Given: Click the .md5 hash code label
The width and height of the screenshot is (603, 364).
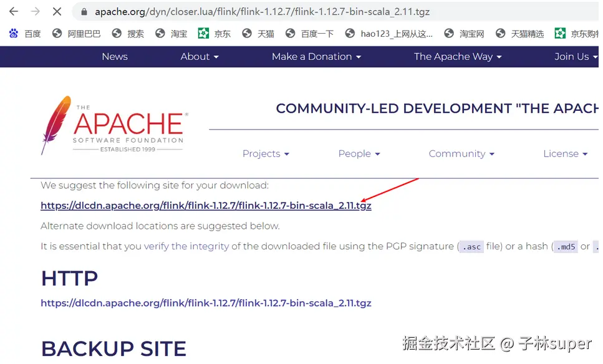Looking at the screenshot, I should (x=566, y=247).
